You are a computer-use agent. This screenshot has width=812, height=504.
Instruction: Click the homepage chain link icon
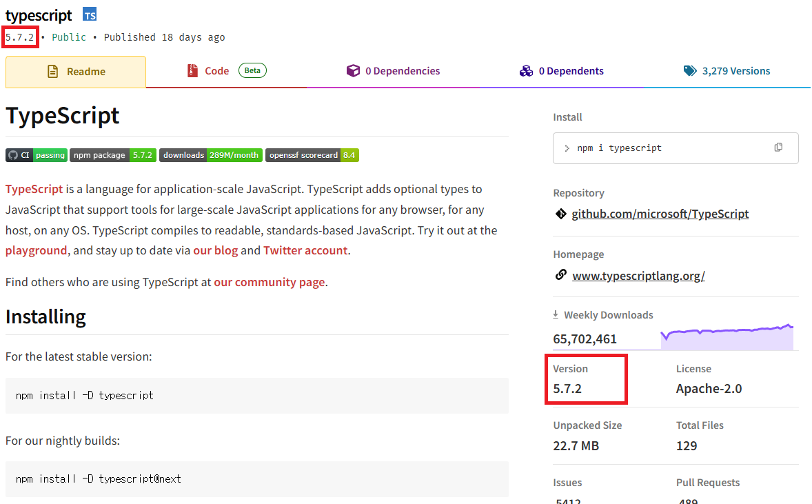tap(561, 274)
